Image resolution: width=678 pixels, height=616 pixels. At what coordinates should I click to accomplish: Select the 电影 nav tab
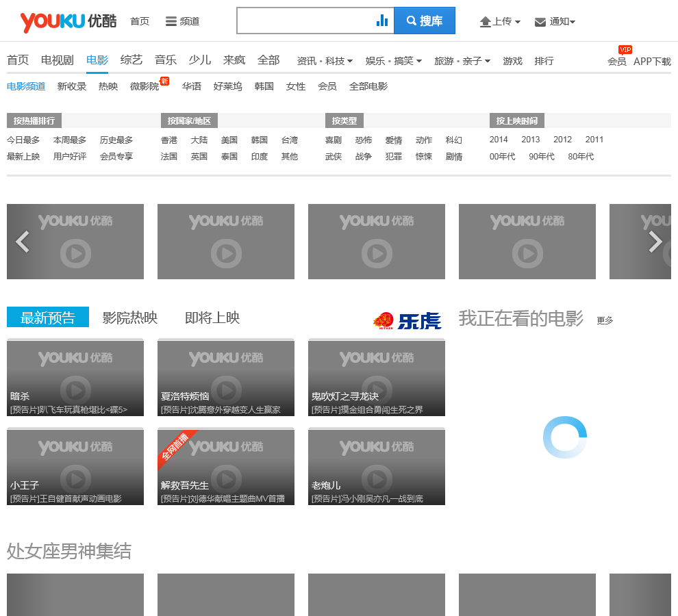[97, 60]
